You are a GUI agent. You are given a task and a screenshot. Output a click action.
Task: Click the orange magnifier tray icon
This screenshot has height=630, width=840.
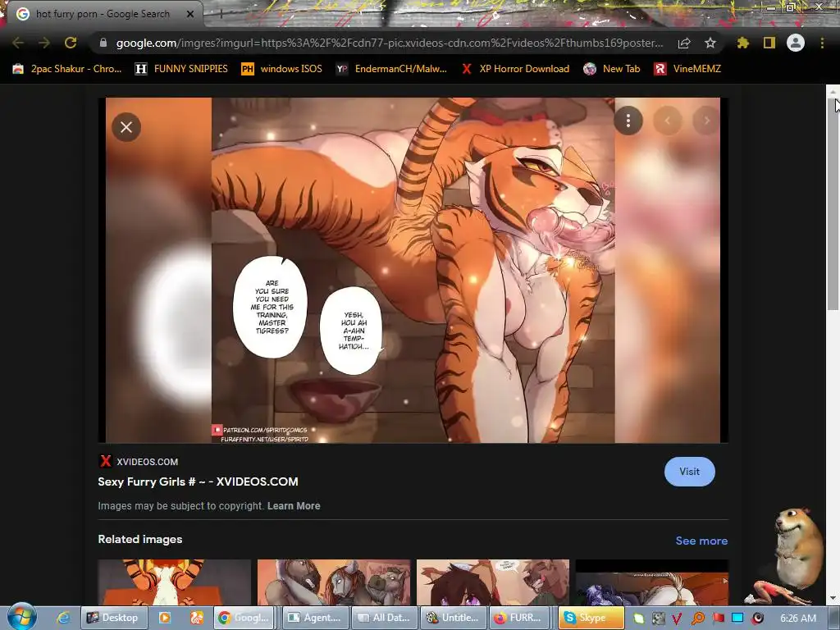pos(698,619)
